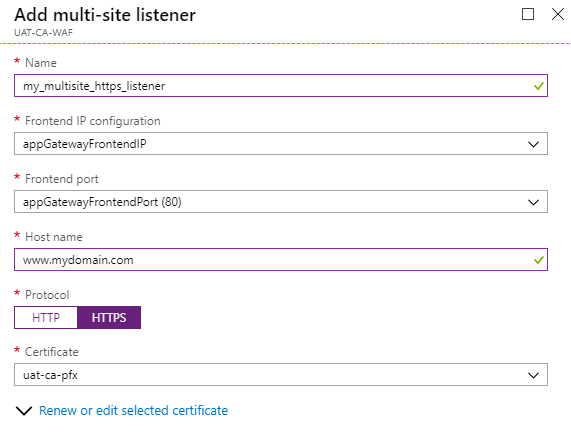Click the Certificate field label
The width and height of the screenshot is (571, 441).
[52, 352]
